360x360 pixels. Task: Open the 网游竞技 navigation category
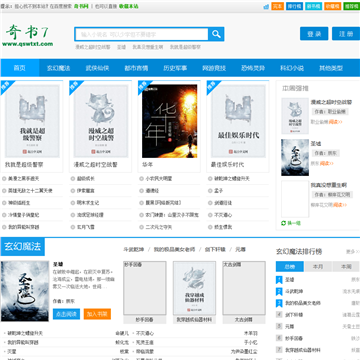pos(214,68)
